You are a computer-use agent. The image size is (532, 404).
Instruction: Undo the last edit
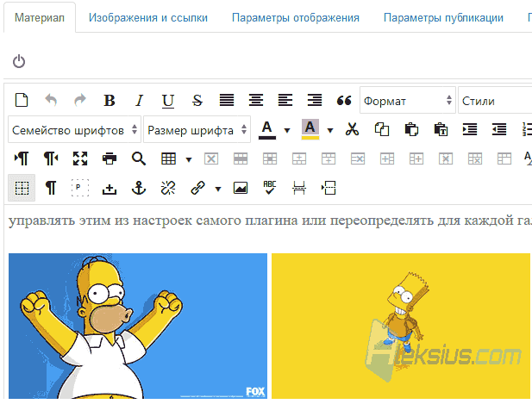point(51,100)
